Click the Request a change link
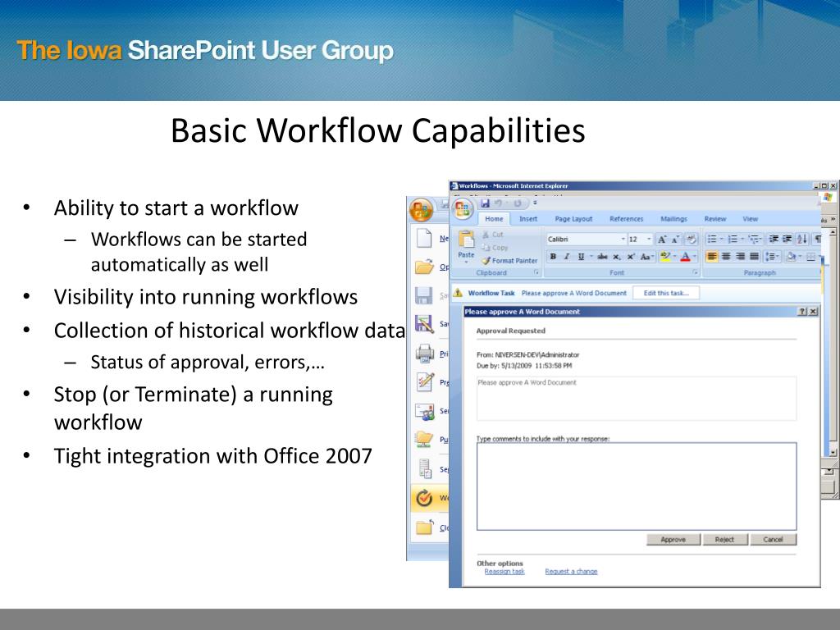This screenshot has width=840, height=630. pos(571,572)
